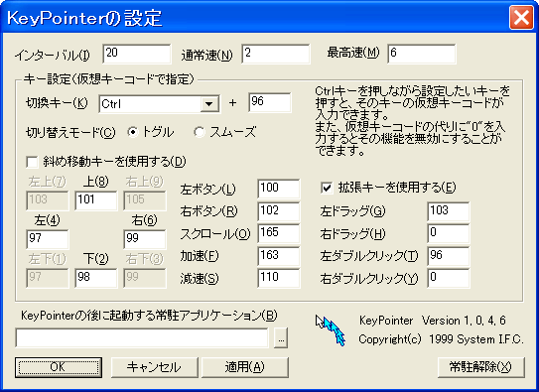Click the 最高速 field with 6
The image size is (539, 392).
click(x=422, y=54)
